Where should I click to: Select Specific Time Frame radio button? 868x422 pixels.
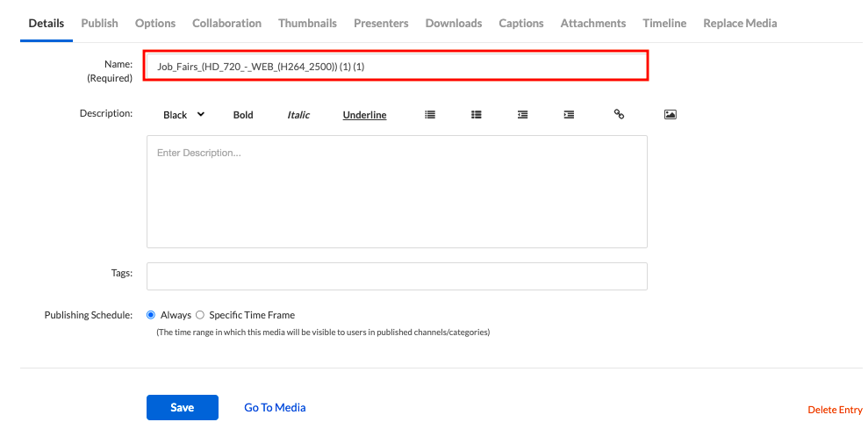click(200, 315)
